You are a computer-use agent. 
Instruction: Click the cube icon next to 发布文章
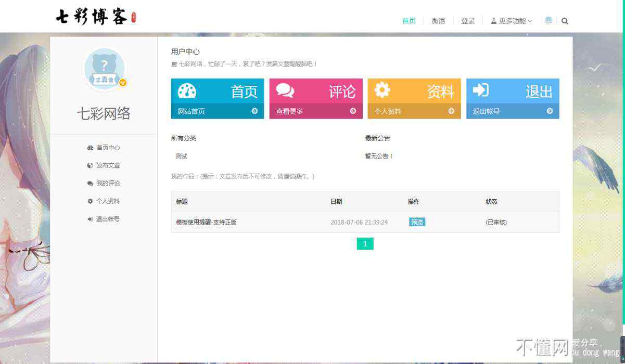[x=90, y=165]
